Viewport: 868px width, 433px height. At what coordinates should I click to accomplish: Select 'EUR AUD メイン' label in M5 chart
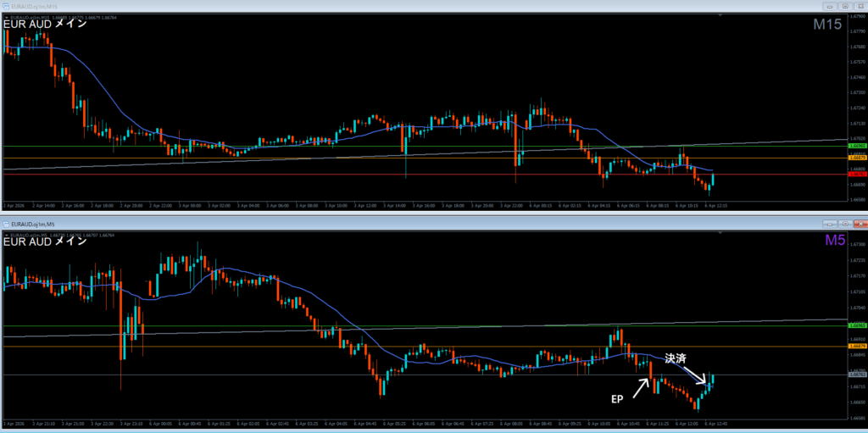point(45,241)
